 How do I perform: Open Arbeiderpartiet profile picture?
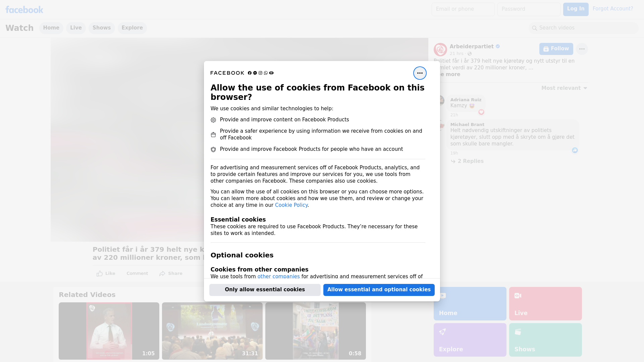point(440,50)
